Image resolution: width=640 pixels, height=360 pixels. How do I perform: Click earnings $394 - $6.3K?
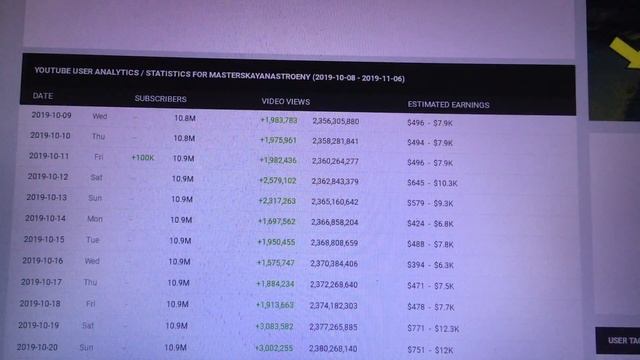(x=431, y=265)
